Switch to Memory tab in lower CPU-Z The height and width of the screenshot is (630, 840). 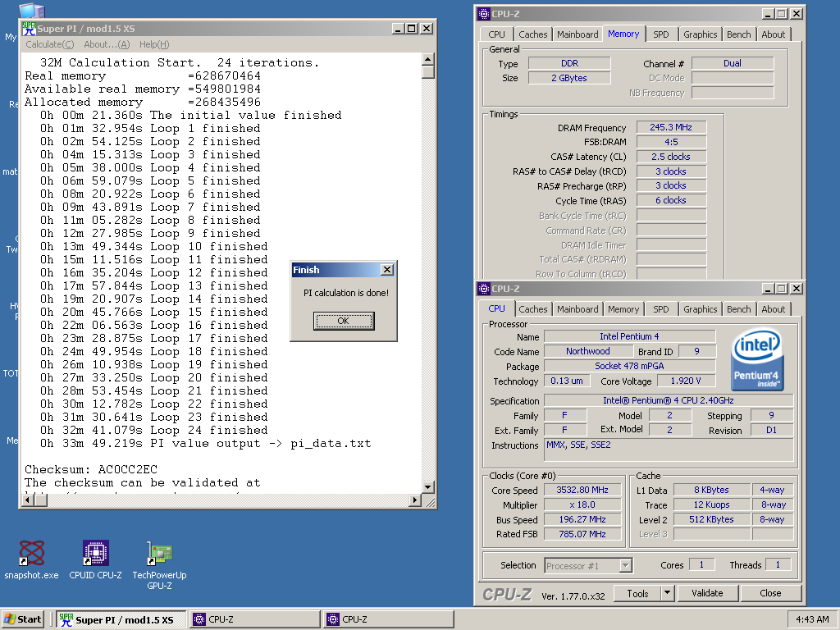[623, 309]
